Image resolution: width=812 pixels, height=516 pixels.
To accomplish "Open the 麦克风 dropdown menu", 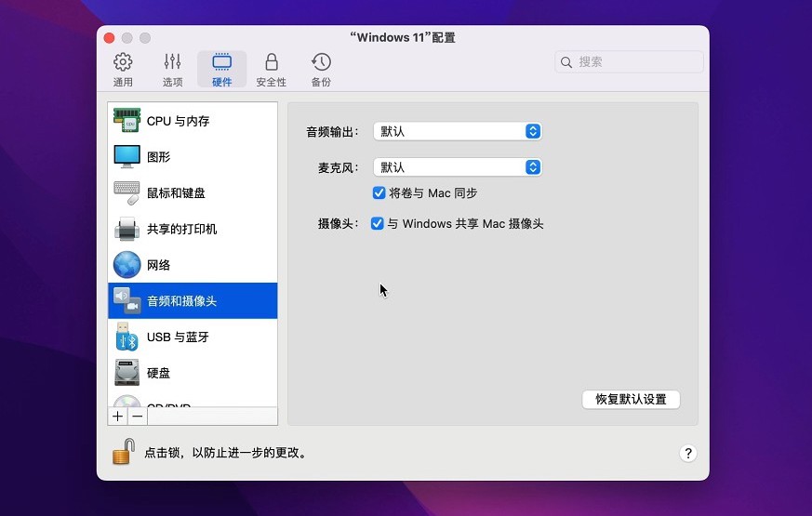I will [x=457, y=167].
